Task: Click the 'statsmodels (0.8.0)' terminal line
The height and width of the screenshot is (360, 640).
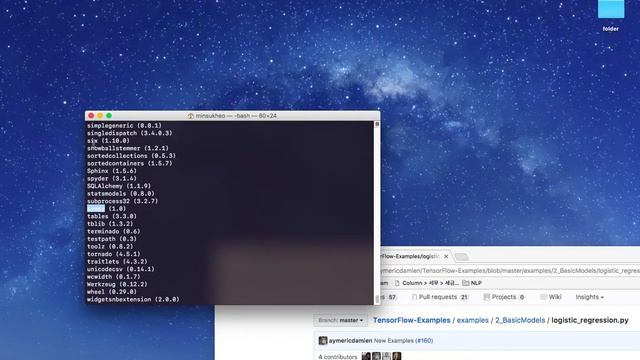Action: pyautogui.click(x=121, y=193)
